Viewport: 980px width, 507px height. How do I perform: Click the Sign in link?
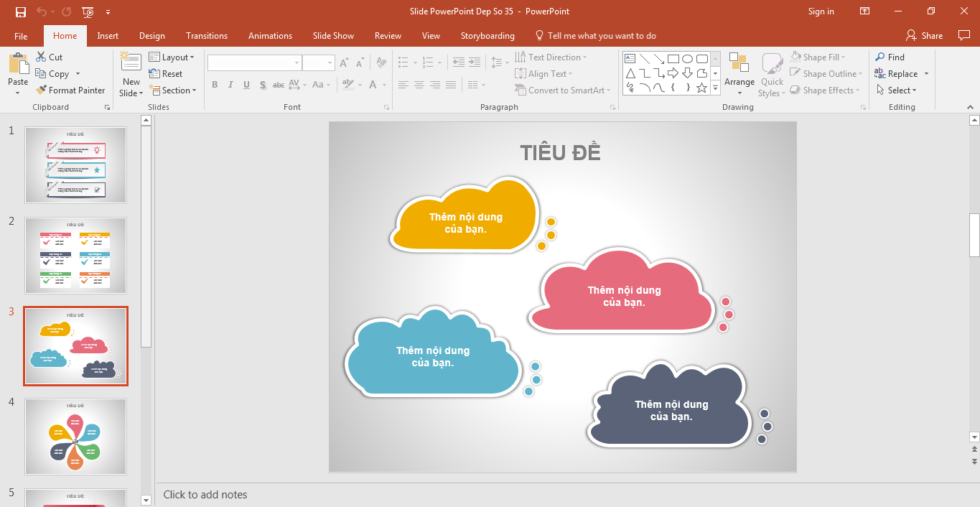[x=821, y=11]
